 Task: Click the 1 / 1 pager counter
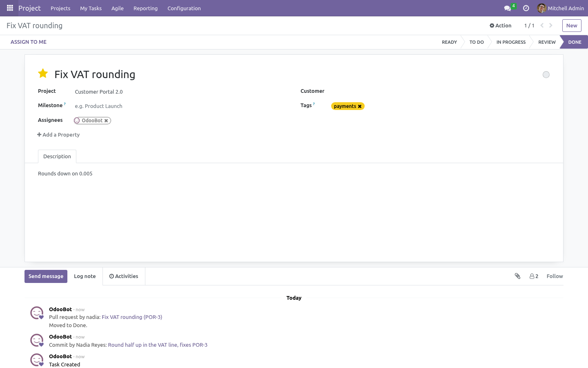(x=529, y=25)
